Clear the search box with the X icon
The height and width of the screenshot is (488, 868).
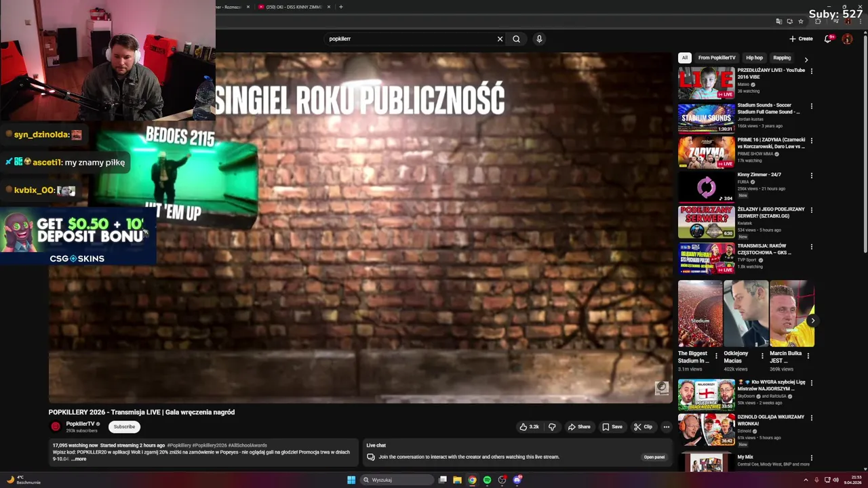(x=500, y=39)
